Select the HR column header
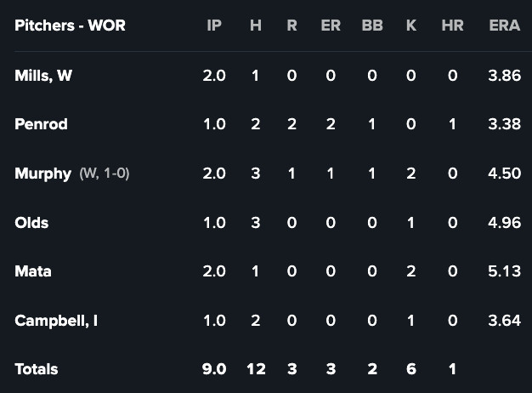 (453, 26)
